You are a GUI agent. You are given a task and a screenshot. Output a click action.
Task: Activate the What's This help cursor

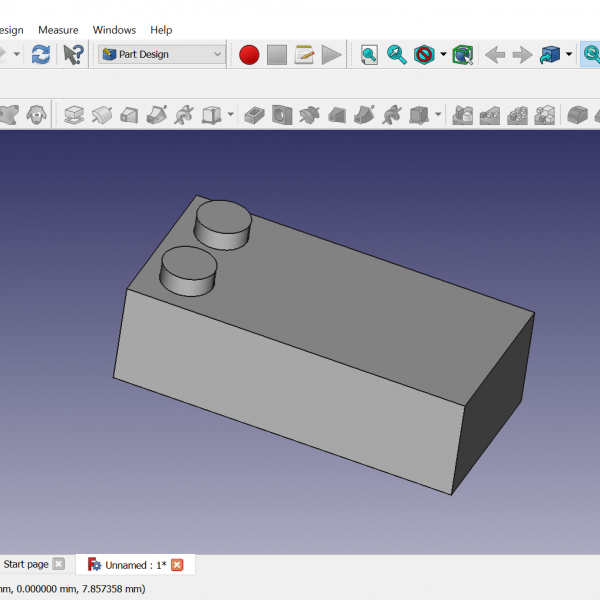pyautogui.click(x=74, y=55)
